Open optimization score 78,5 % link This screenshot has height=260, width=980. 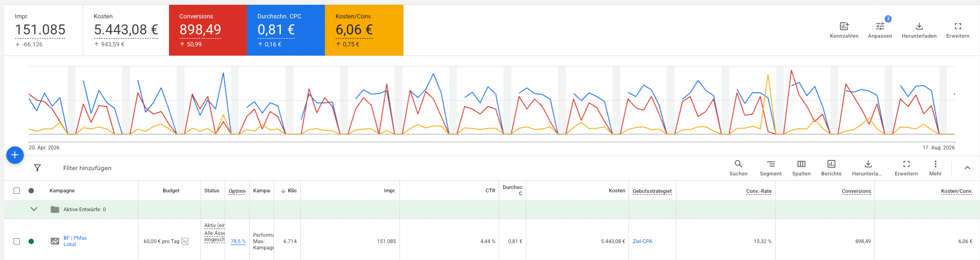(238, 241)
